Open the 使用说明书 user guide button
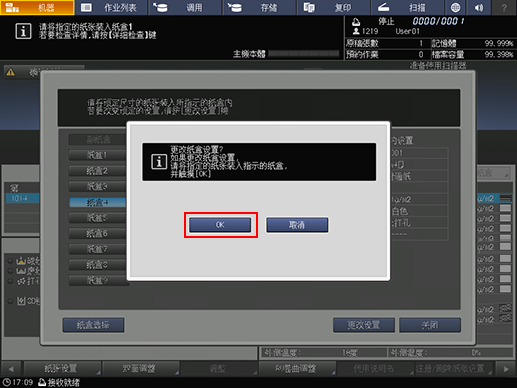Viewport: 517px width, 388px height. (375, 369)
